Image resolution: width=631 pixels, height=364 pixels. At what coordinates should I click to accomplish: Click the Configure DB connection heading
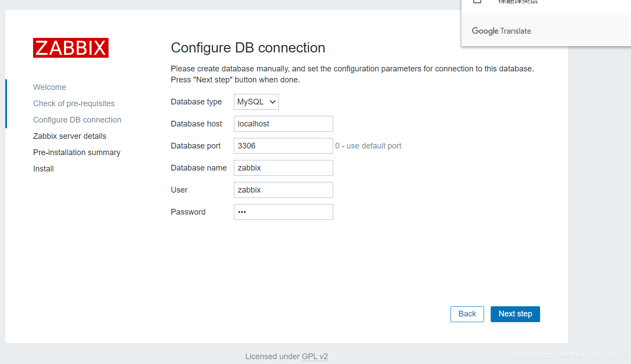(248, 48)
